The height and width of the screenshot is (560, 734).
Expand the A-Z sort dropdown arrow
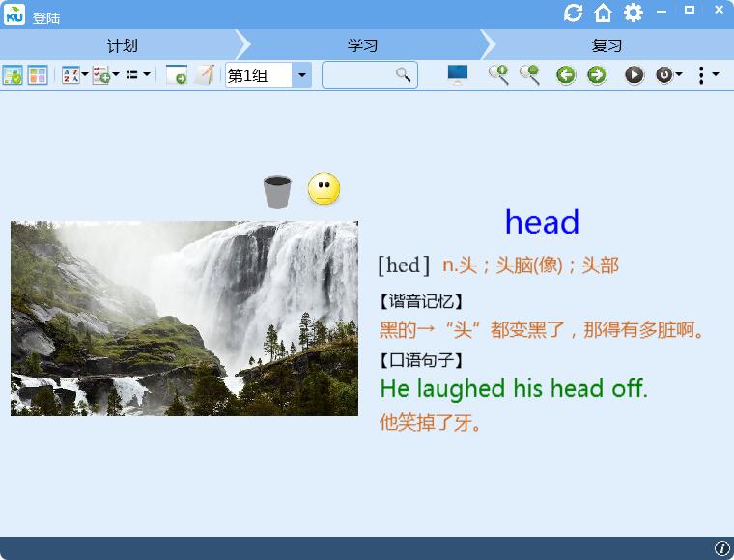point(85,74)
